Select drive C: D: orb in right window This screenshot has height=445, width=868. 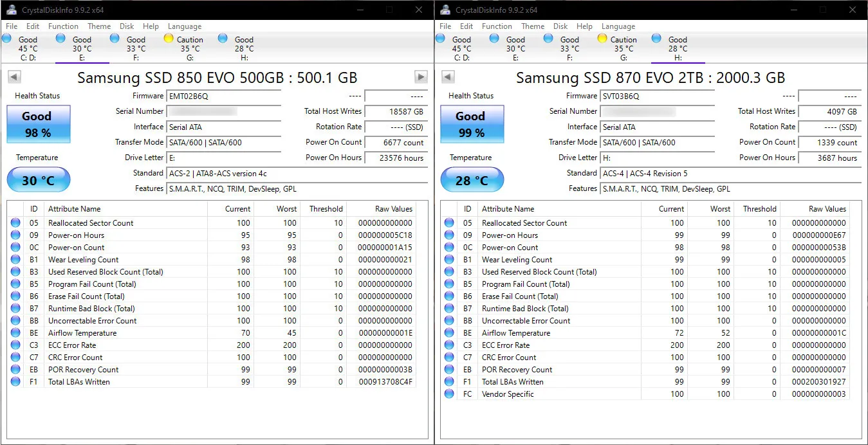tap(440, 39)
